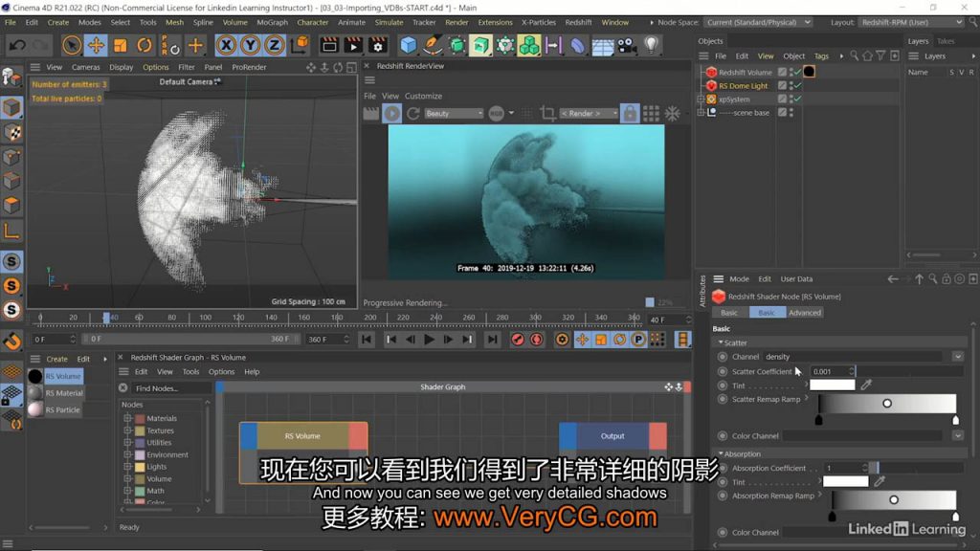Image resolution: width=980 pixels, height=551 pixels.
Task: Click the RenderView refresh icon
Action: pos(413,113)
